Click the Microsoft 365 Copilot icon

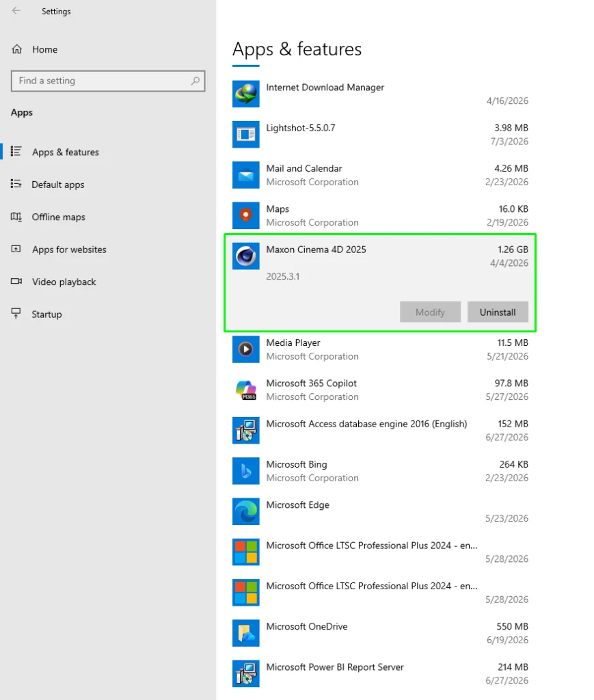tap(245, 390)
